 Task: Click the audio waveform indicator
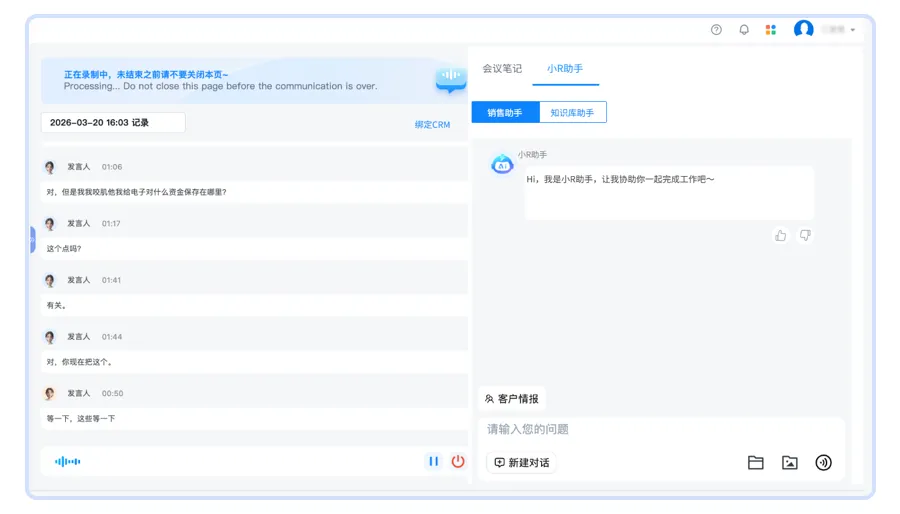(68, 461)
